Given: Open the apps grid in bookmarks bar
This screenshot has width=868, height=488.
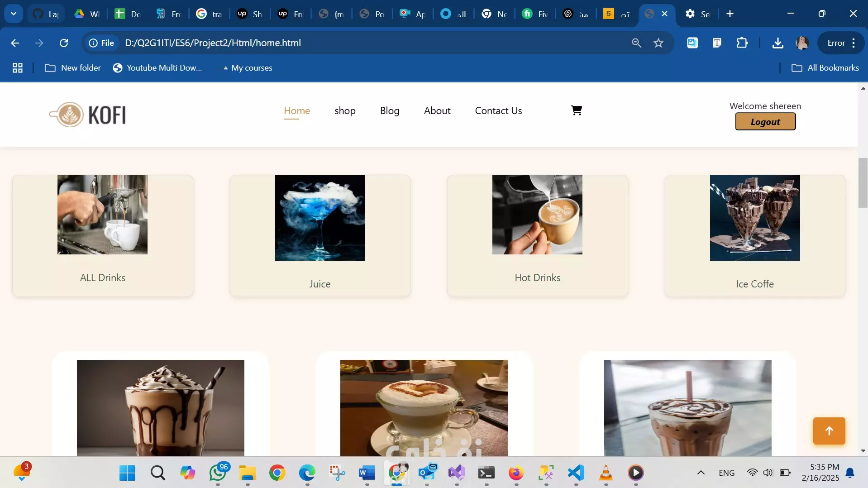Looking at the screenshot, I should [x=18, y=68].
